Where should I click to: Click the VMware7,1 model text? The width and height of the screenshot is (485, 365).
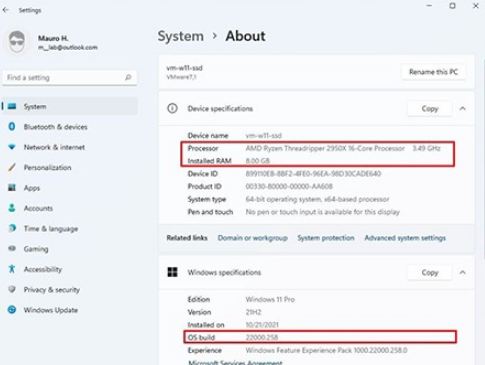[181, 77]
